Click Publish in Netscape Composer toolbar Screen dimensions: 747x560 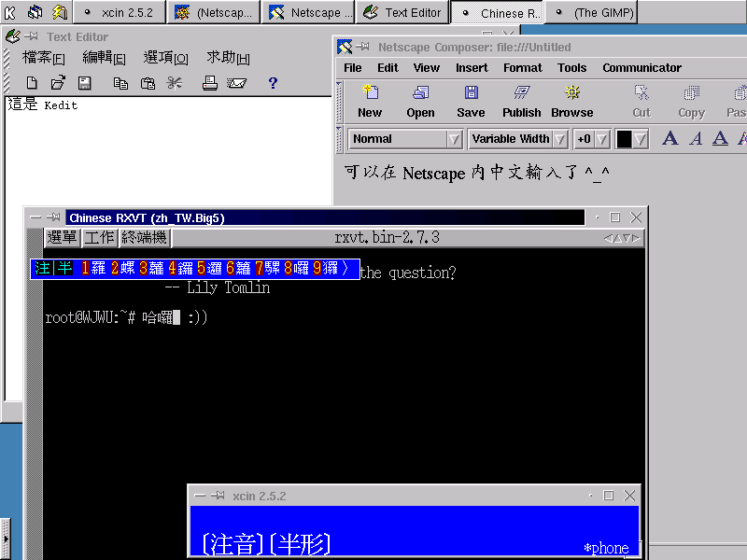522,101
